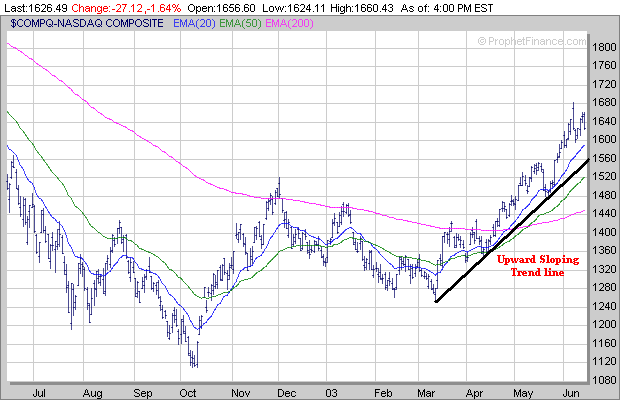Viewport: 620px width, 400px height.
Task: Click the Change:-27.12,-1.64% value
Action: 126,8
